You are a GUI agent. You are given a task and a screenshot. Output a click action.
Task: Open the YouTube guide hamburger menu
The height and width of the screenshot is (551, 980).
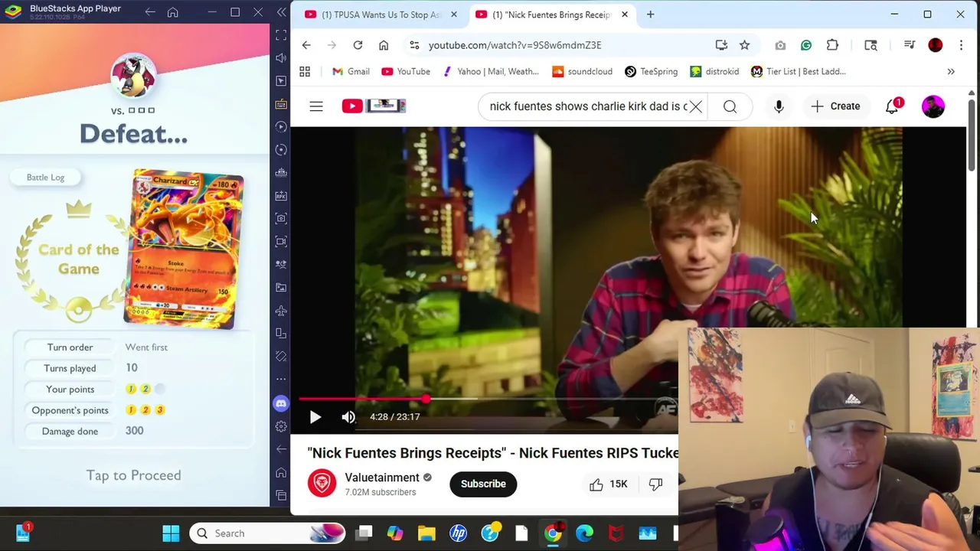coord(316,106)
